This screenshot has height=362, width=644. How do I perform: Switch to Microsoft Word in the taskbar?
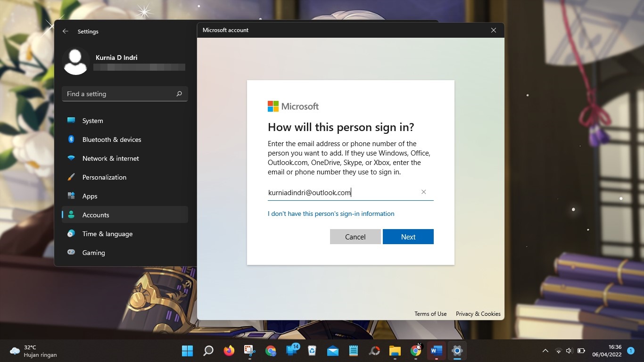pyautogui.click(x=436, y=351)
